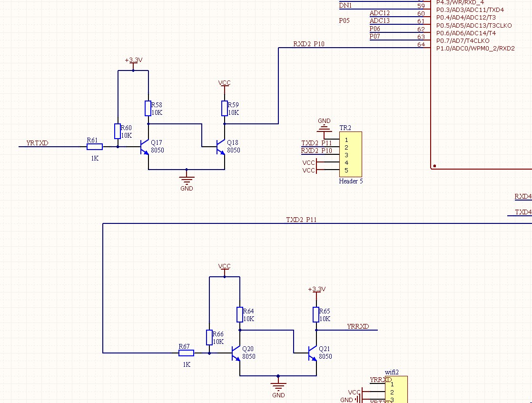
Task: Select transistor Q17 symbol
Action: coord(145,147)
